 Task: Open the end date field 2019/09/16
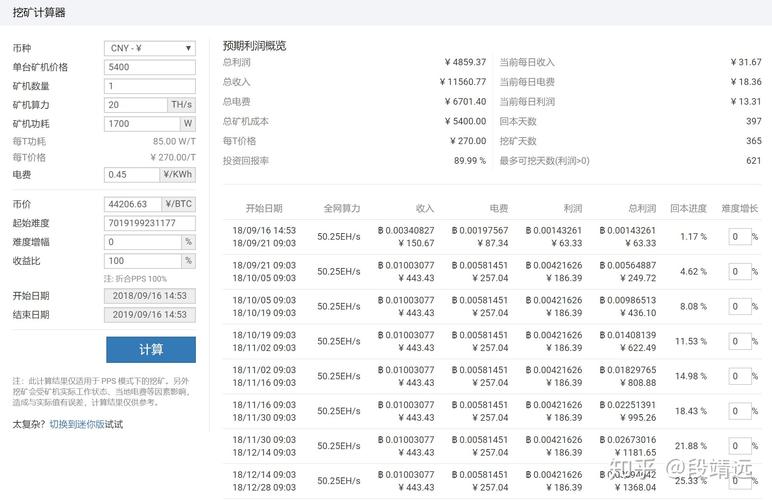150,315
